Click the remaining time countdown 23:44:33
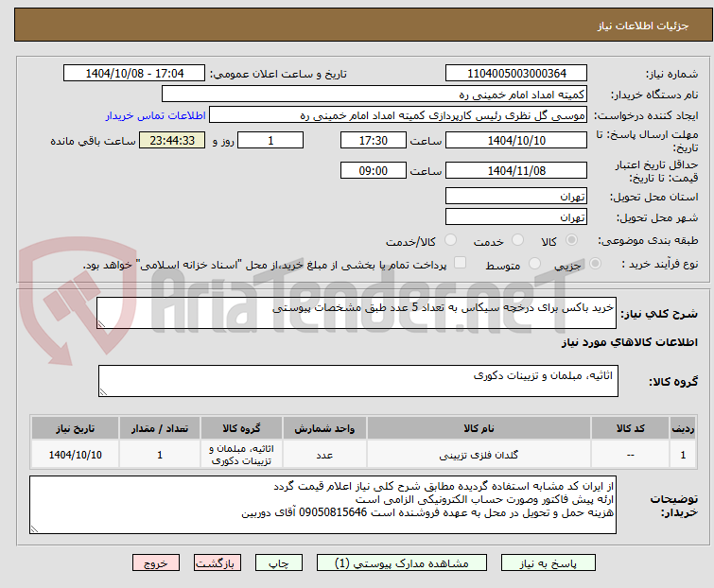 pyautogui.click(x=172, y=140)
